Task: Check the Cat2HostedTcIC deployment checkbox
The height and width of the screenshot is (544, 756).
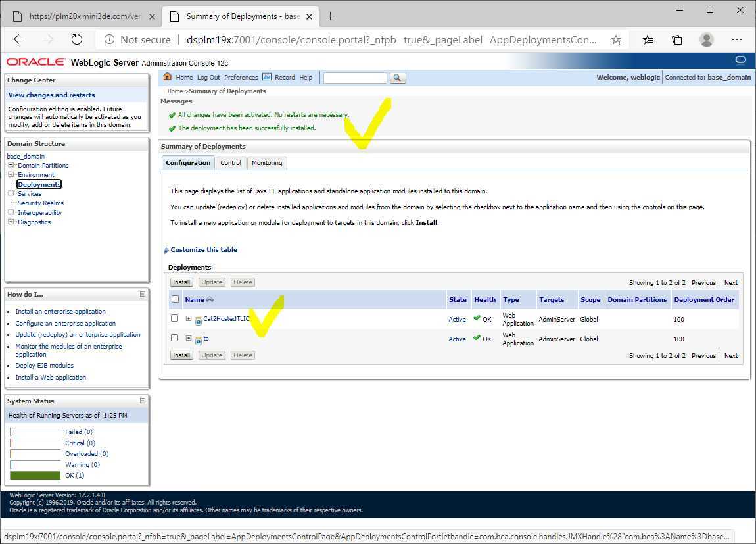Action: pos(175,318)
